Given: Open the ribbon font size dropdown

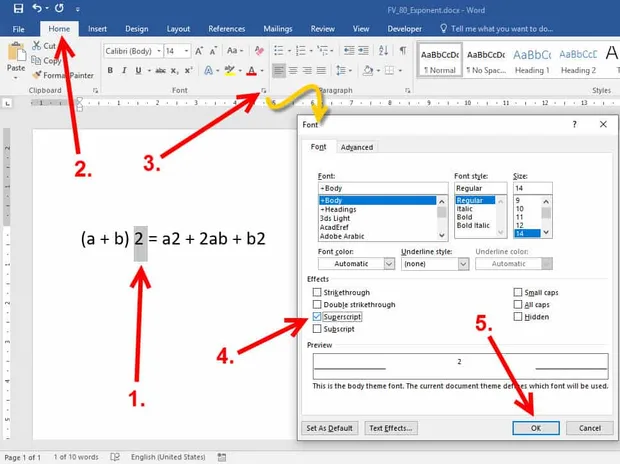Looking at the screenshot, I should pyautogui.click(x=186, y=51).
